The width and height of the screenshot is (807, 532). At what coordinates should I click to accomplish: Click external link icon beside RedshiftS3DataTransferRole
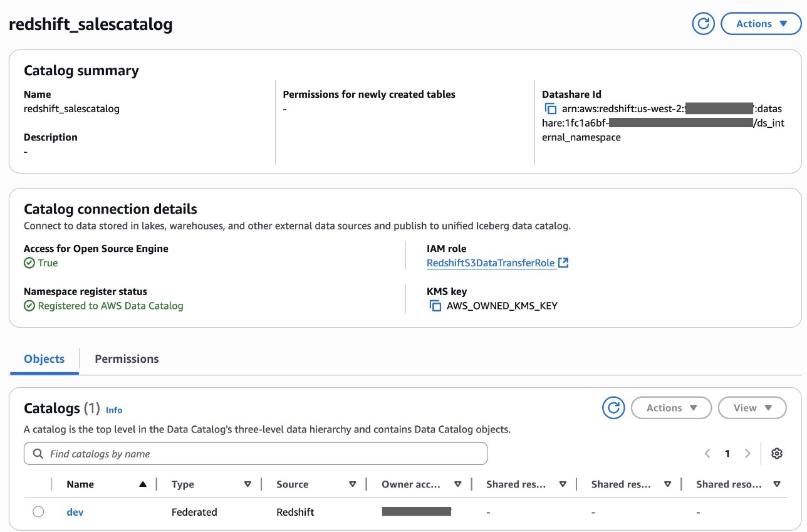click(563, 263)
